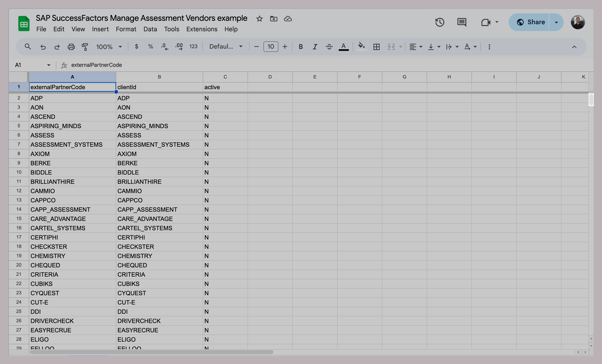This screenshot has width=602, height=364.
Task: Decrease decimal places
Action: pos(165,47)
